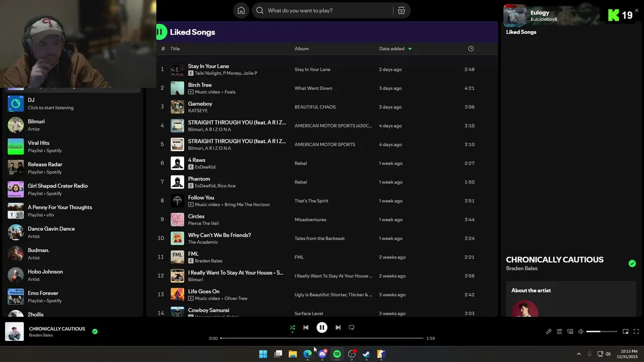
Task: Open the Viral Hits playlist
Action: point(73,146)
